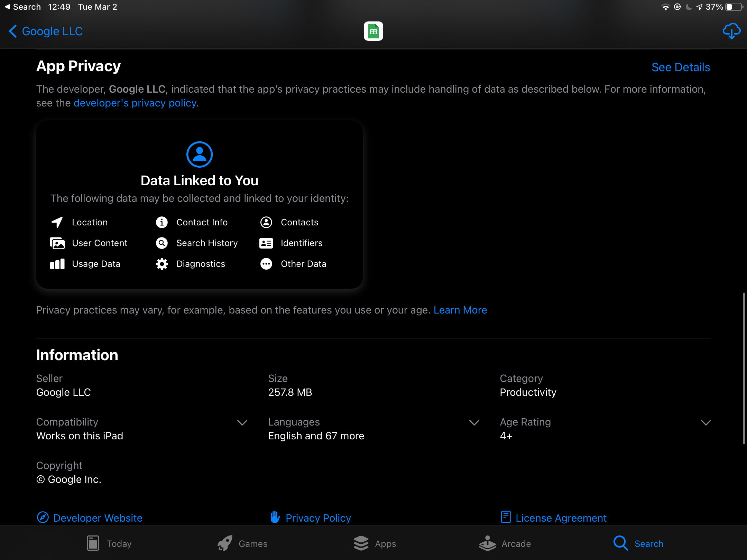Tap the Identifiers card icon

[x=266, y=243]
